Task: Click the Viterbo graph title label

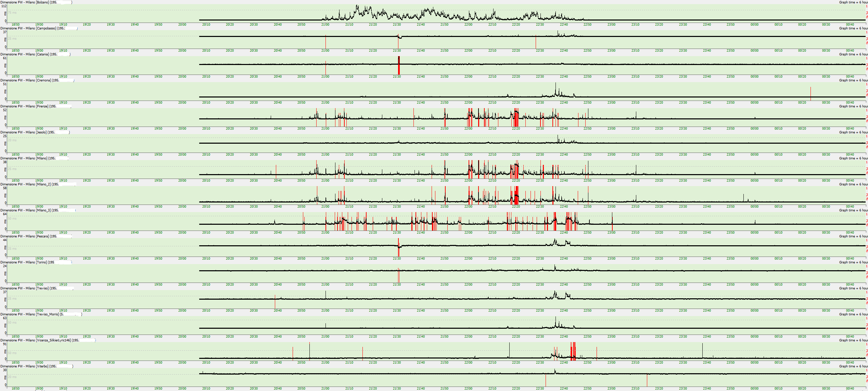Action: [36, 366]
